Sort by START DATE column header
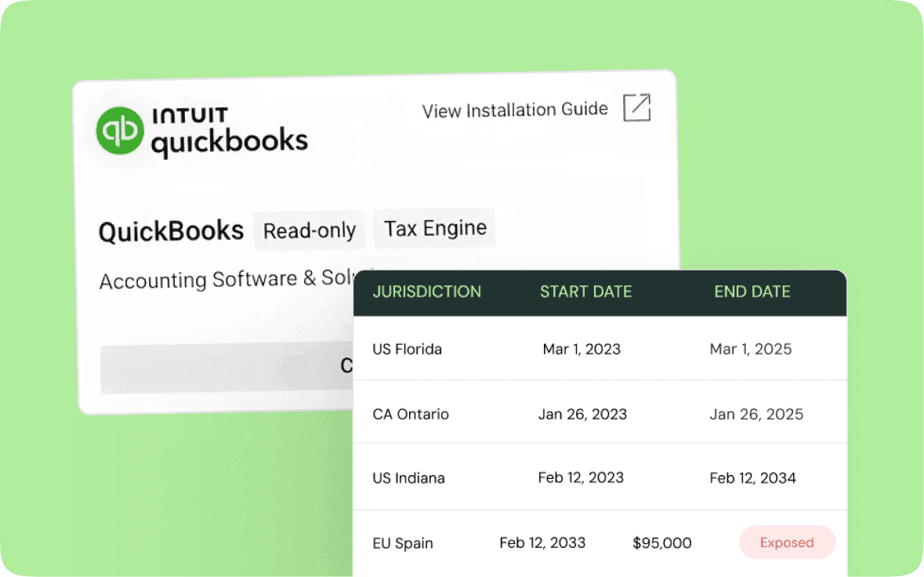 pos(585,292)
